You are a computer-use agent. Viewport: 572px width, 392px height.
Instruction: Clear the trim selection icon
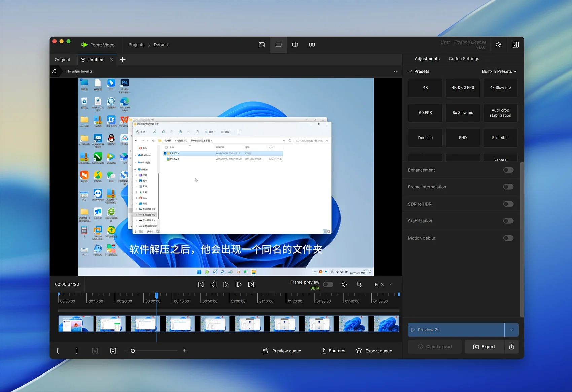pyautogui.click(x=95, y=351)
